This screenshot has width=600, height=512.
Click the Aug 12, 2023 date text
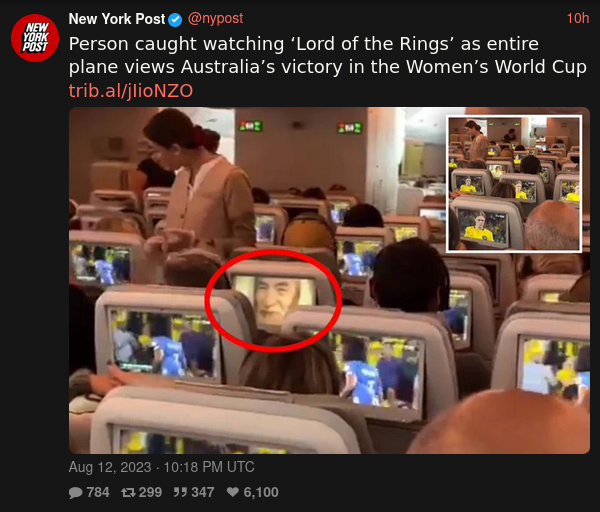point(110,467)
